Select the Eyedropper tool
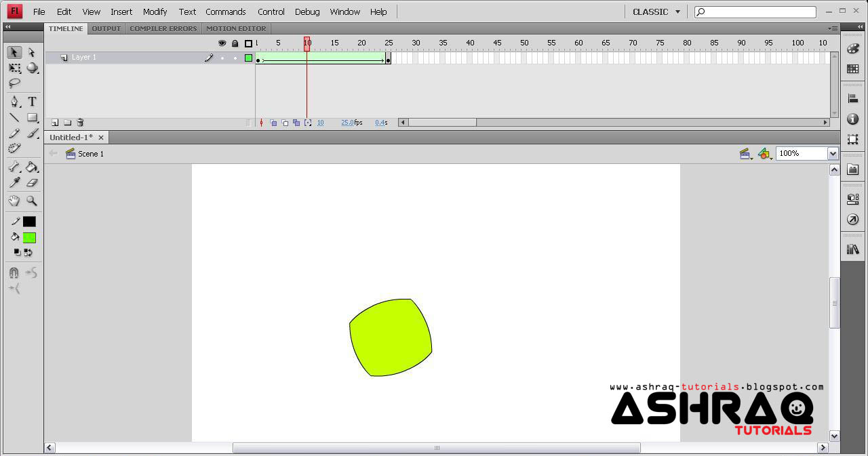This screenshot has width=868, height=456. (x=14, y=182)
